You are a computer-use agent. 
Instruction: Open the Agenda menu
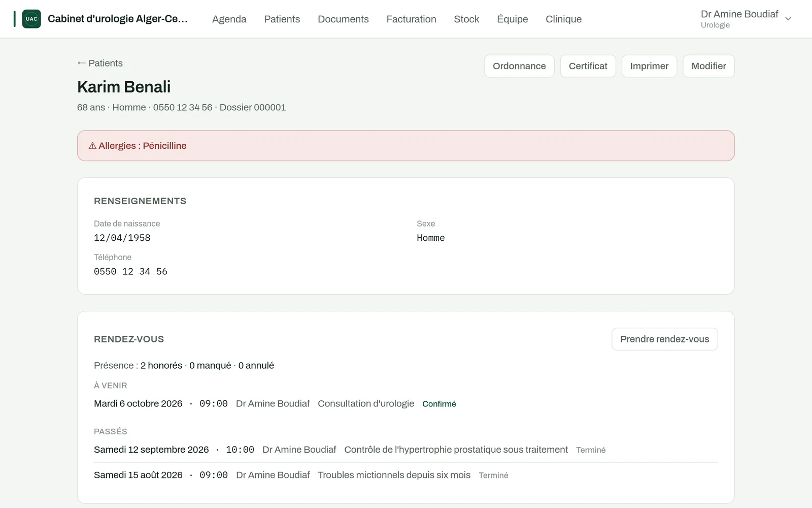pos(229,19)
